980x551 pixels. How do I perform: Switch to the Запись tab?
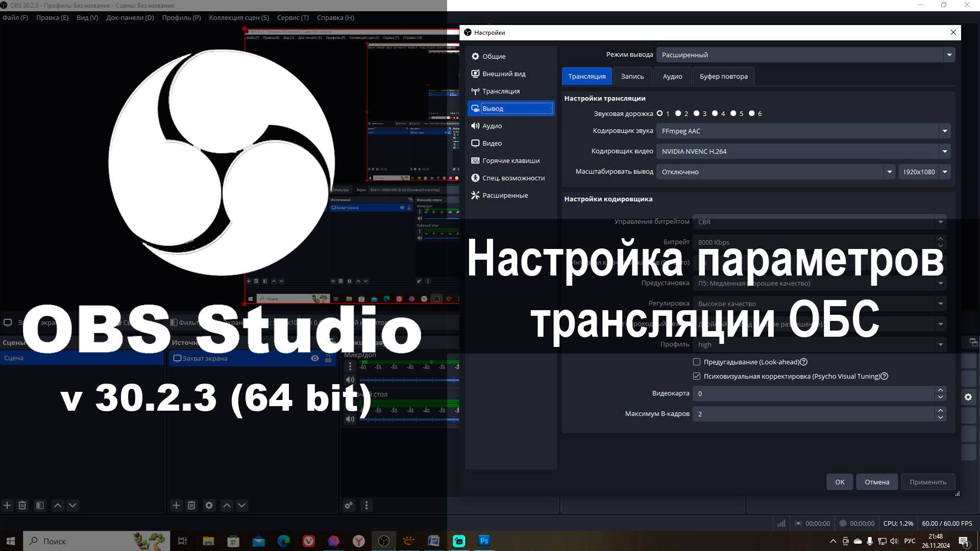[632, 77]
